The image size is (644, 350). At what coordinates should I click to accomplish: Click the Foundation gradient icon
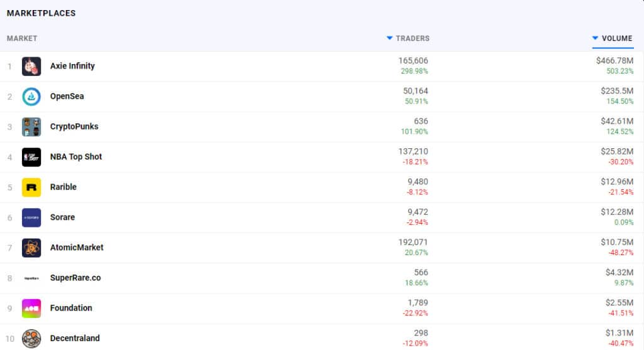tap(31, 308)
